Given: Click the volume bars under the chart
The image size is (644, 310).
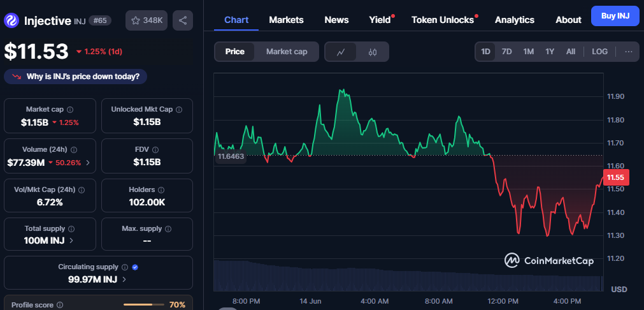Looking at the screenshot, I should tap(409, 276).
